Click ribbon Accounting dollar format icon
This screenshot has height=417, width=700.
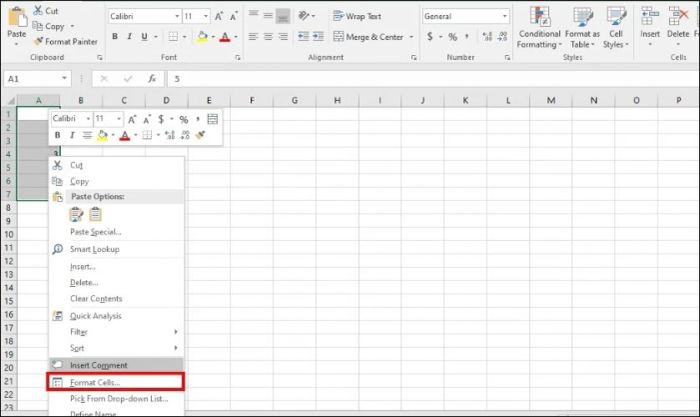[x=429, y=37]
